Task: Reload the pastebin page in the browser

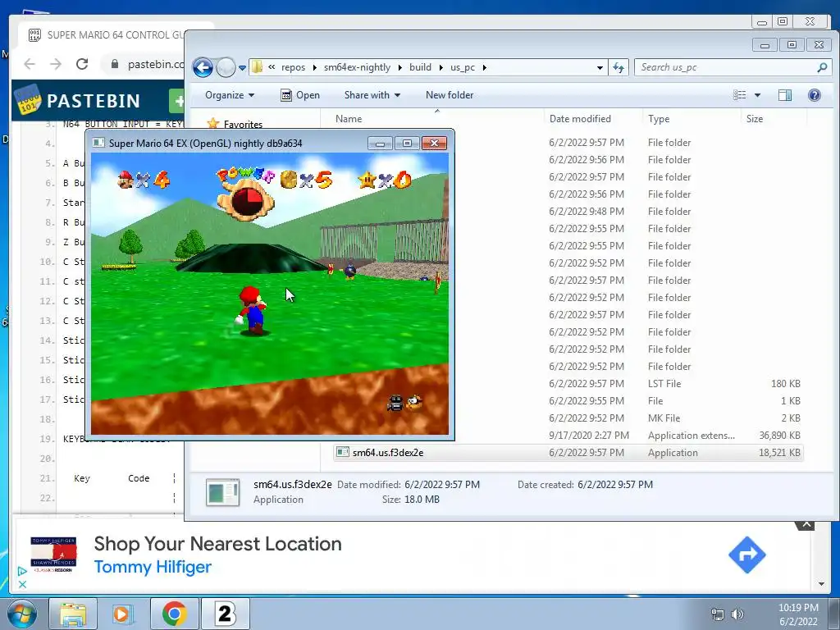Action: 82,64
